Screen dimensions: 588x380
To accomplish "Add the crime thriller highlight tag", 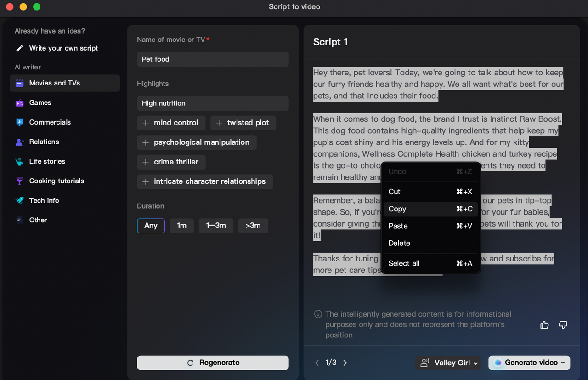I will coord(171,162).
